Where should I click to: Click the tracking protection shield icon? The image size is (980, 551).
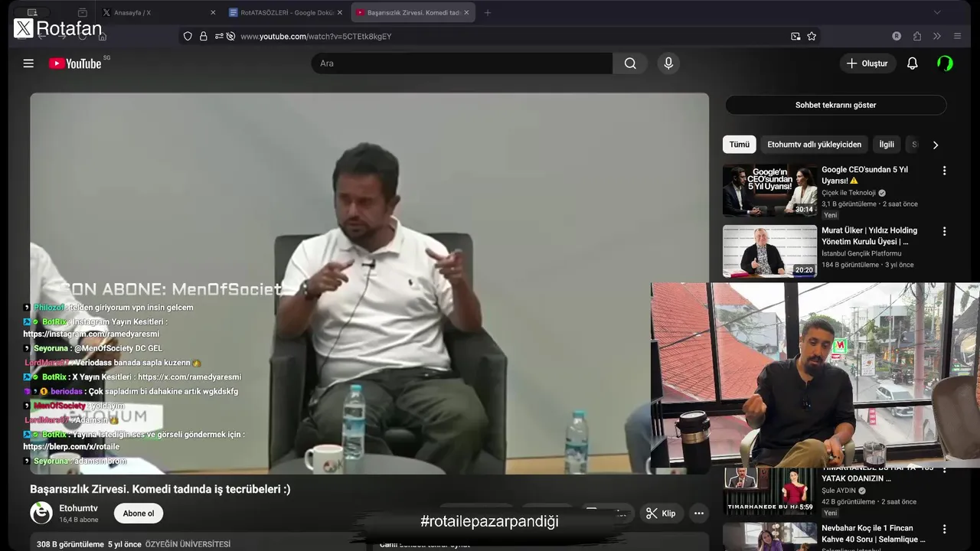click(188, 36)
